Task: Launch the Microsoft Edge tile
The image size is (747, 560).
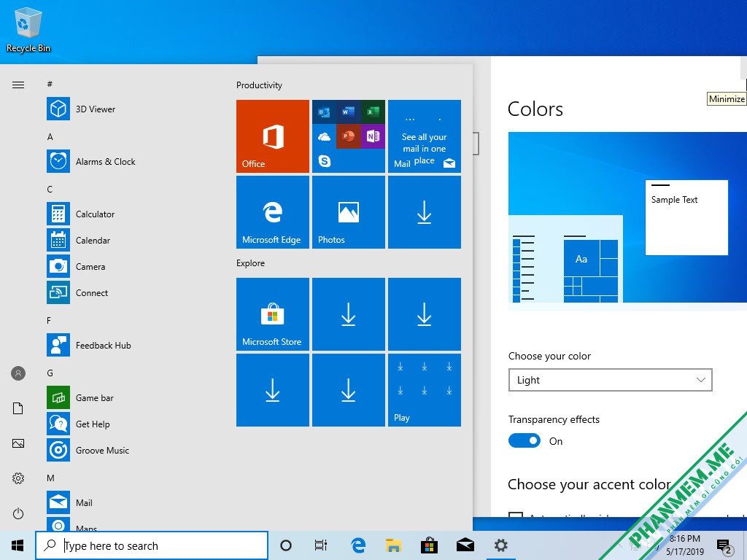Action: pos(273,212)
